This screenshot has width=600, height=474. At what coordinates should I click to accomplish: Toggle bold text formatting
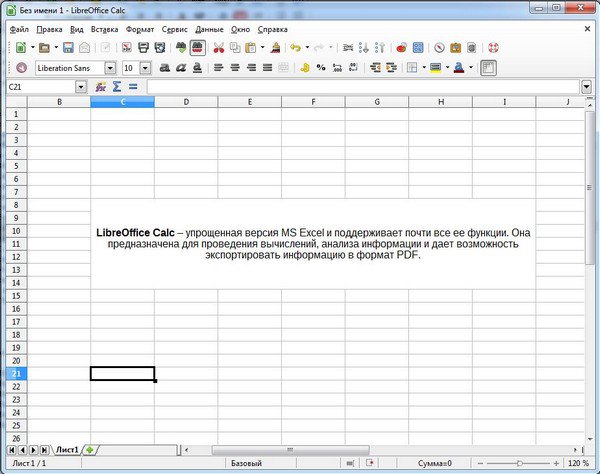(165, 68)
